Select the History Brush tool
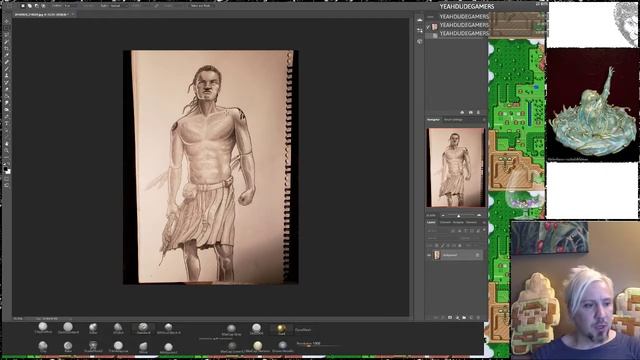Viewport: 640px width, 360px height. (6, 82)
